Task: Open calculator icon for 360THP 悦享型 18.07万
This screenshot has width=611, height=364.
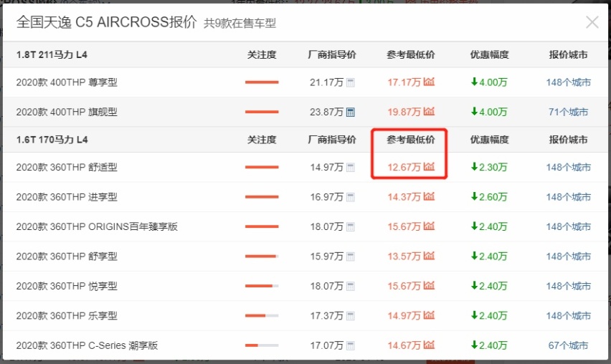Action: (x=350, y=286)
